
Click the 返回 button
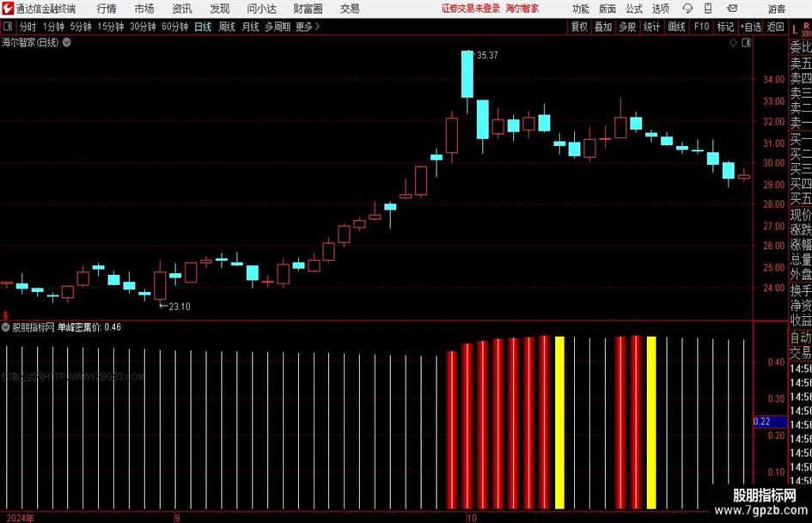tap(775, 27)
